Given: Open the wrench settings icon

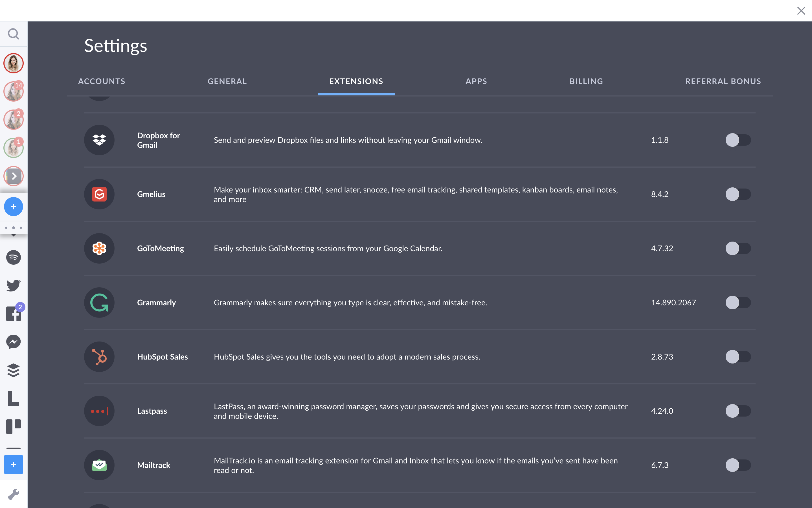Looking at the screenshot, I should (x=14, y=494).
